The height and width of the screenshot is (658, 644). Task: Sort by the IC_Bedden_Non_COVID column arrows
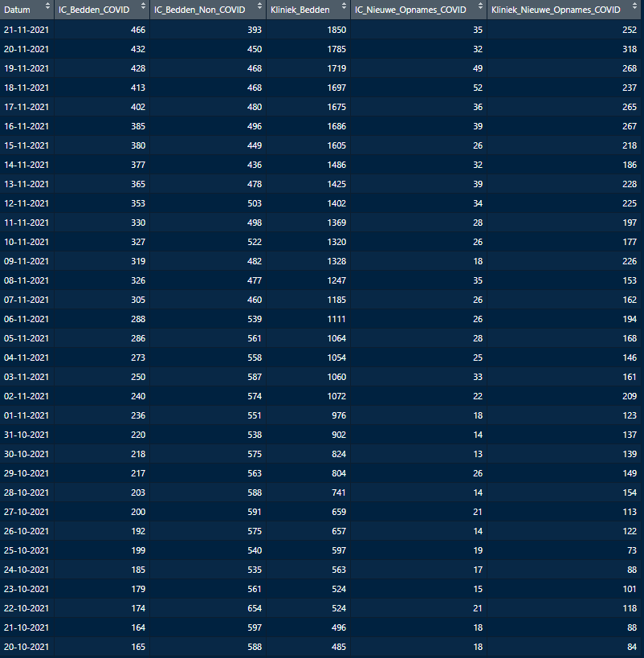click(259, 6)
